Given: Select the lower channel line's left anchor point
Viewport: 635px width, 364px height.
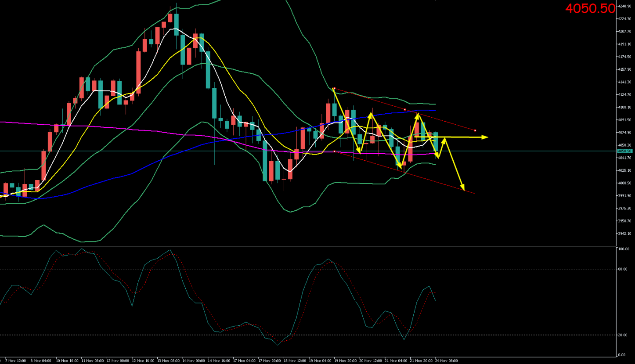Looking at the screenshot, I should (335, 151).
